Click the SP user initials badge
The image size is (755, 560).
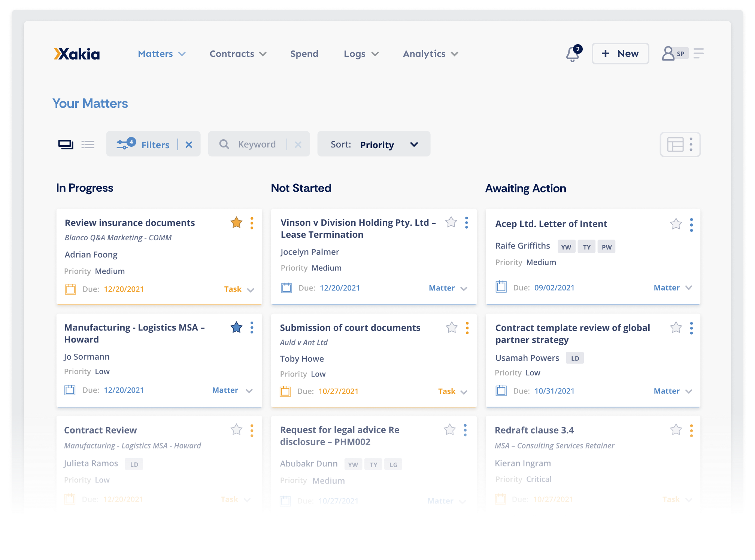tap(680, 54)
